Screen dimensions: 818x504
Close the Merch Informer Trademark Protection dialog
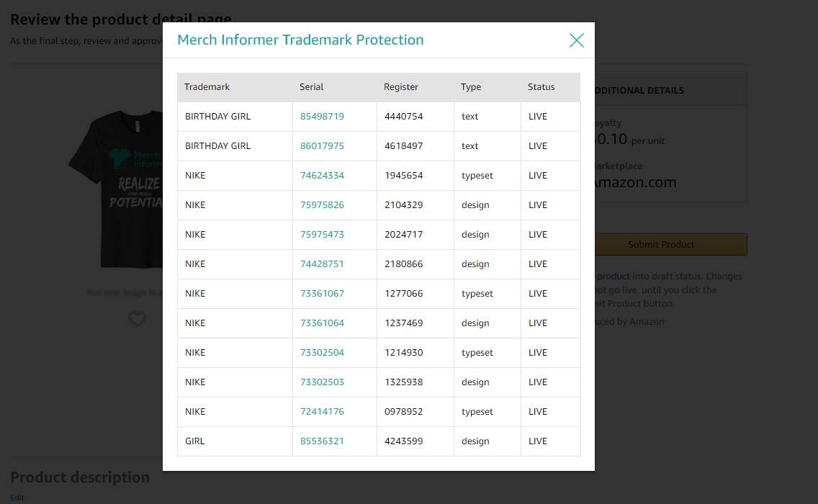point(577,40)
